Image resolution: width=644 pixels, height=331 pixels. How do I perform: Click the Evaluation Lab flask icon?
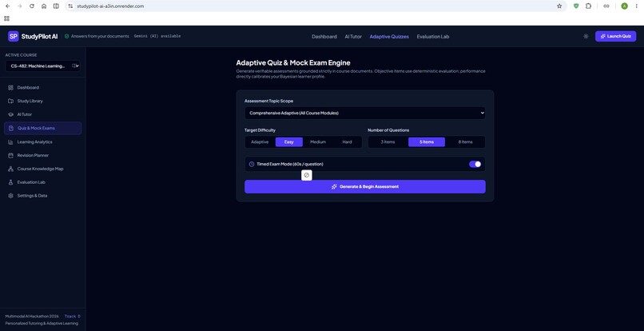pyautogui.click(x=10, y=182)
